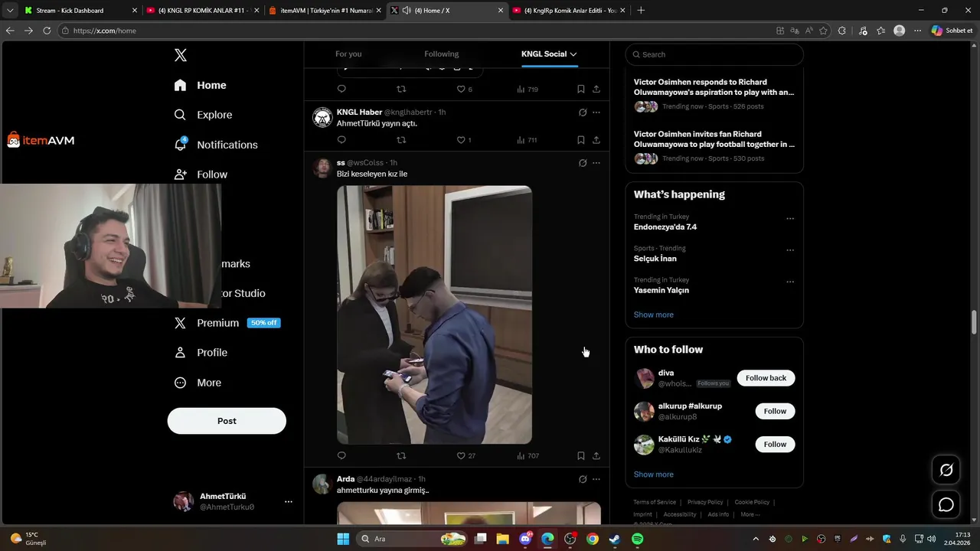980x551 pixels.
Task: Open options for Selçuk İnan trend
Action: click(x=790, y=249)
